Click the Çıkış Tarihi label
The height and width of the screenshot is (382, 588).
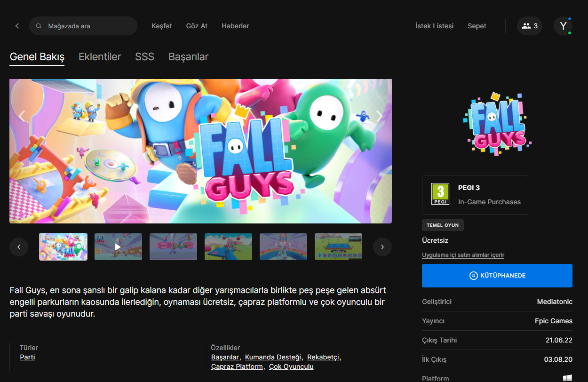[x=439, y=340]
